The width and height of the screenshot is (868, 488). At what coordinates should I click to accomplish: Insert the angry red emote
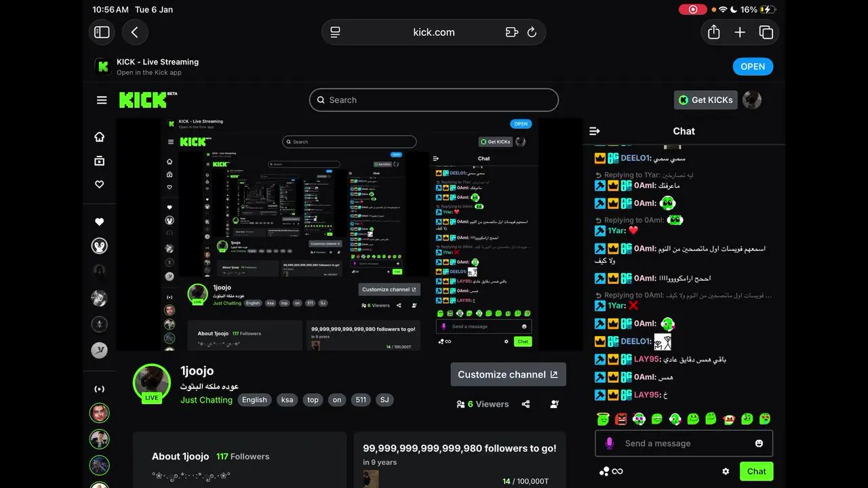click(621, 419)
